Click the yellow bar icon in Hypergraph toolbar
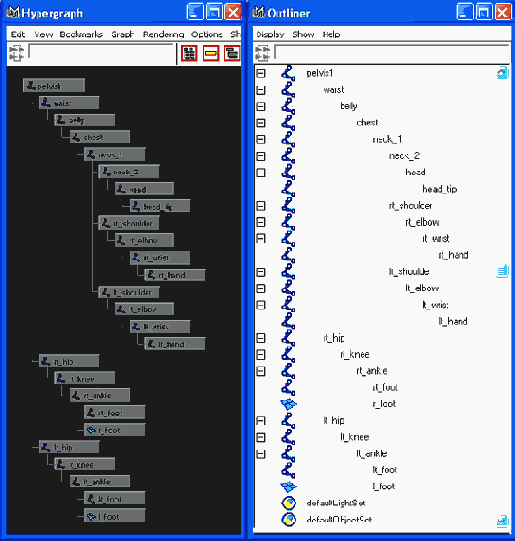Image resolution: width=515 pixels, height=541 pixels. point(211,53)
